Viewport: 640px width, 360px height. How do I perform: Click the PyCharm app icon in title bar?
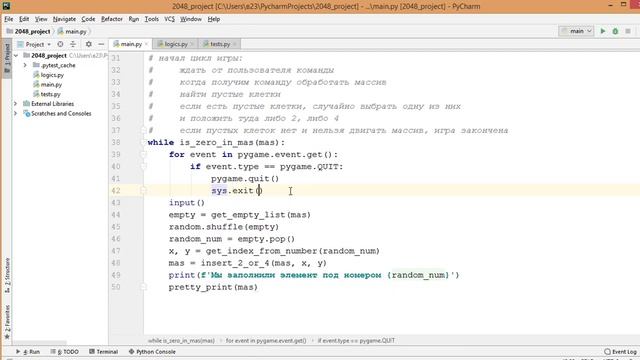[6, 6]
